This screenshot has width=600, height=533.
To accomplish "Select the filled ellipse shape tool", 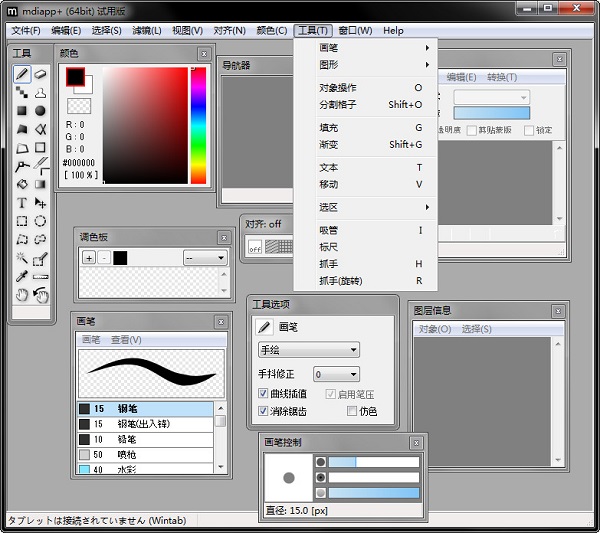I will (40, 111).
